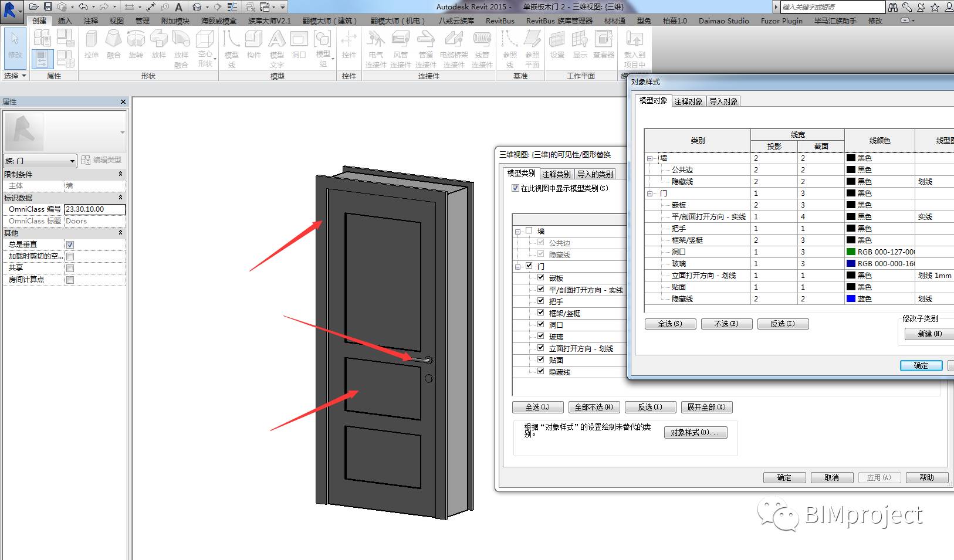
Task: Choose the Model Text (模型文字) tool
Action: coord(277,48)
